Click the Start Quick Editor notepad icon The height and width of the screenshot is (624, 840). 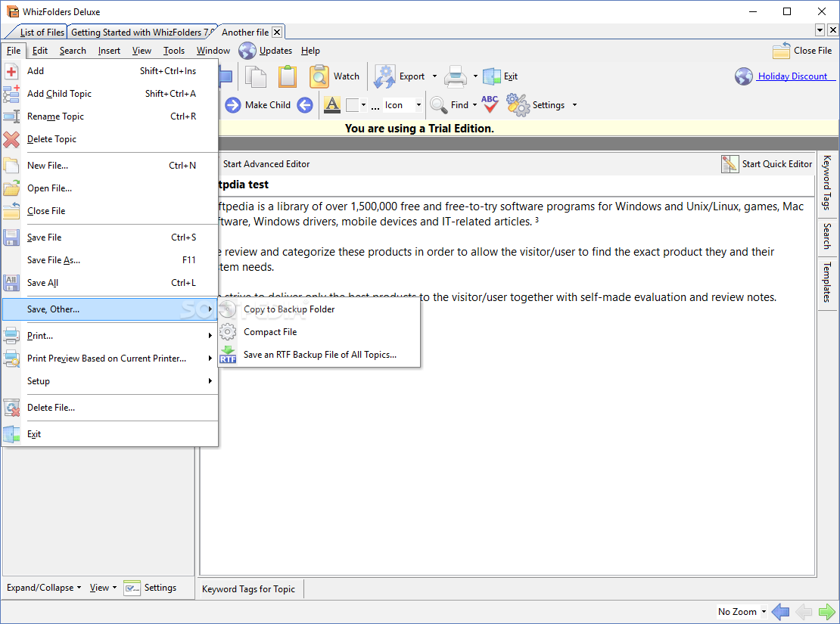(x=730, y=164)
